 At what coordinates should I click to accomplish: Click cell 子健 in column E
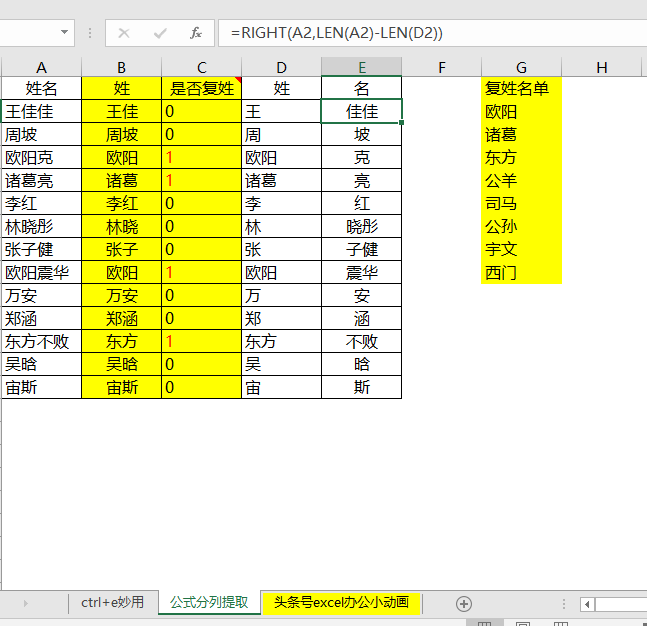click(x=361, y=249)
